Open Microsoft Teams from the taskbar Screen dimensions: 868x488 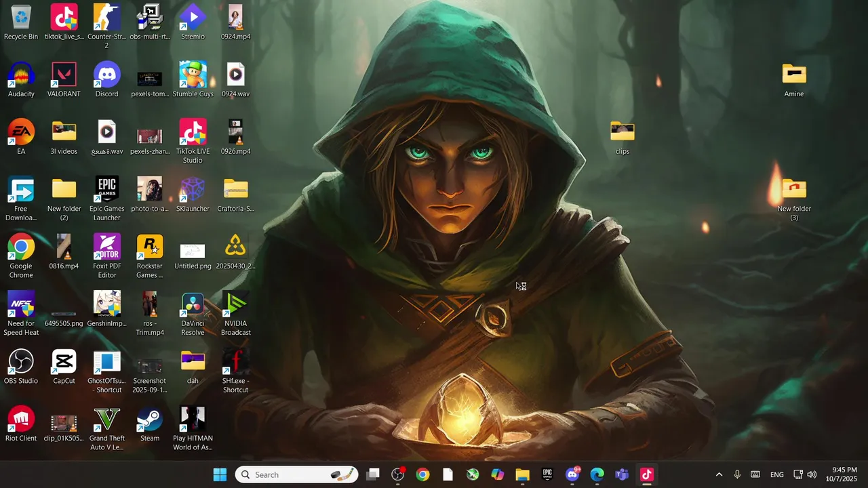[x=622, y=474]
